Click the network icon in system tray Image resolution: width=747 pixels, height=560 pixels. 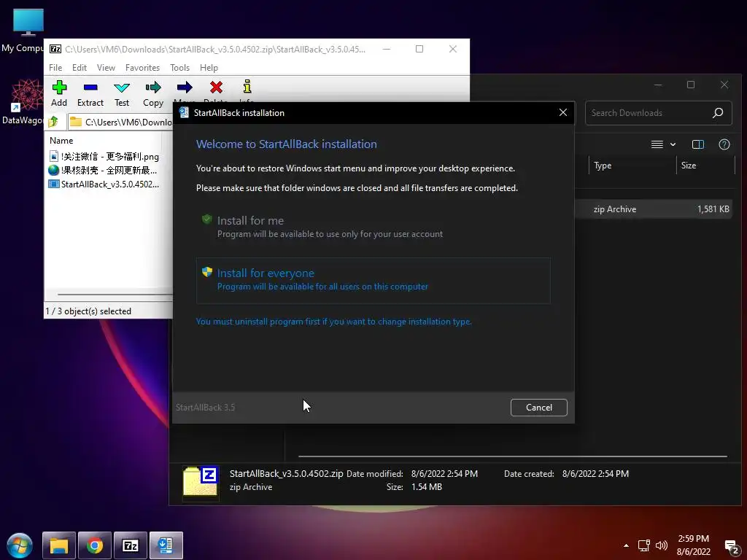(x=644, y=545)
